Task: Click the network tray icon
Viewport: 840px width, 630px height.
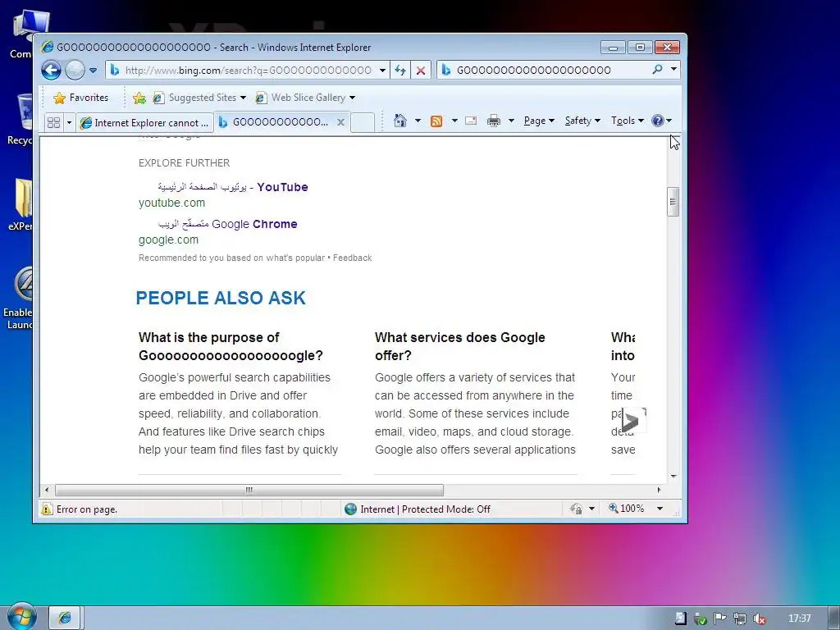Action: point(740,619)
